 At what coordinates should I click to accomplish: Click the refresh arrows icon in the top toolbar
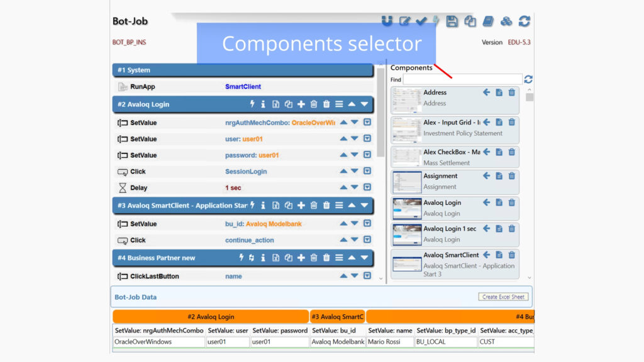pyautogui.click(x=524, y=21)
